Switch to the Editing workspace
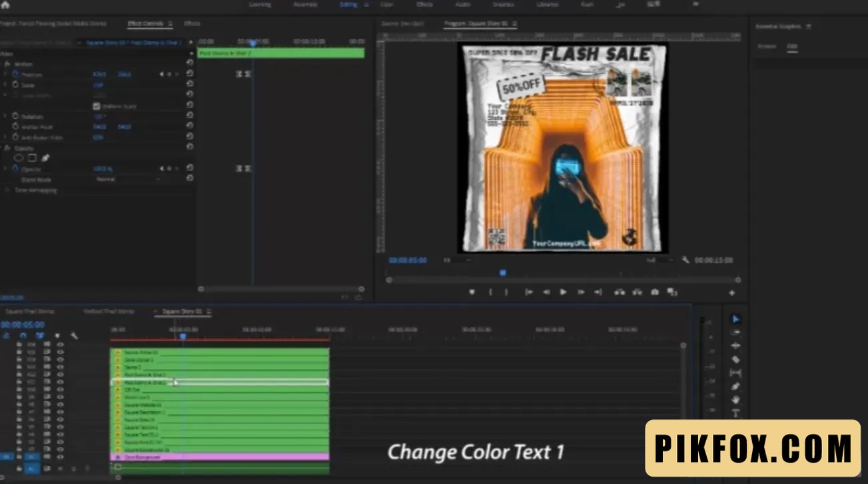This screenshot has height=484, width=868. (348, 4)
